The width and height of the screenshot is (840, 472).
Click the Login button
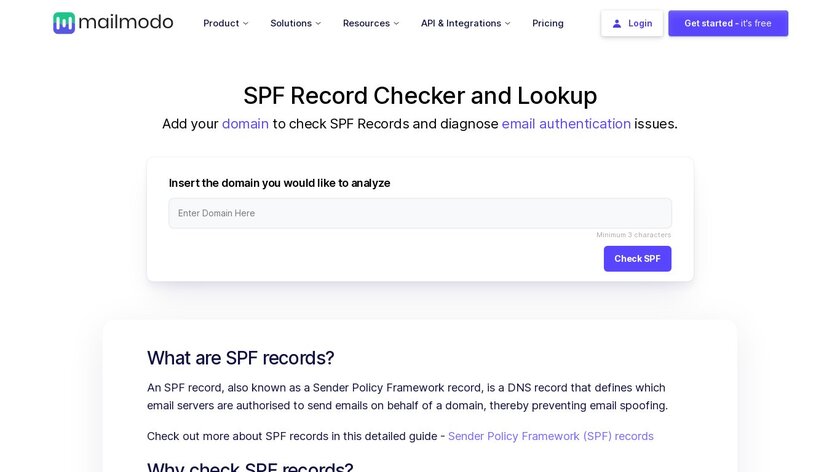point(632,23)
